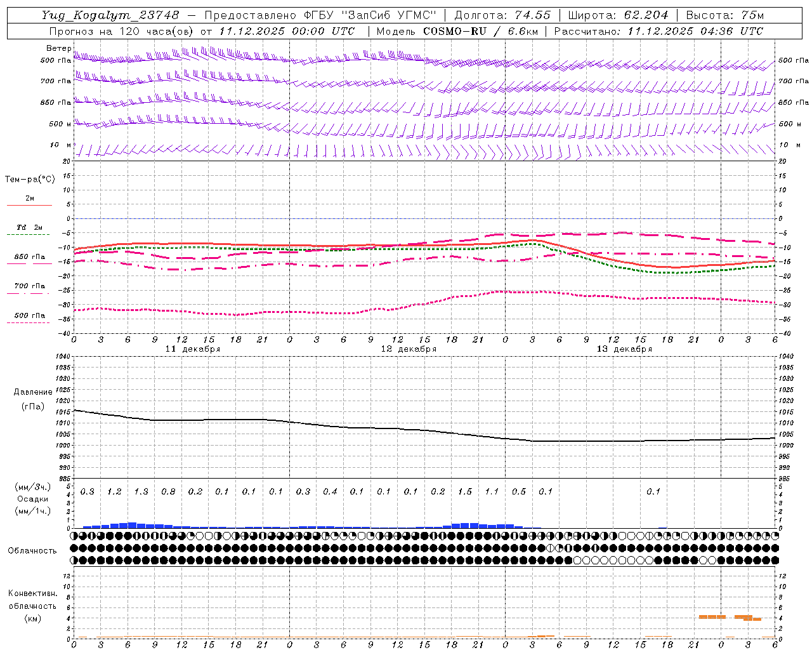The width and height of the screenshot is (812, 650).
Task: Click the 1.1 precipitation value
Action: (x=492, y=491)
